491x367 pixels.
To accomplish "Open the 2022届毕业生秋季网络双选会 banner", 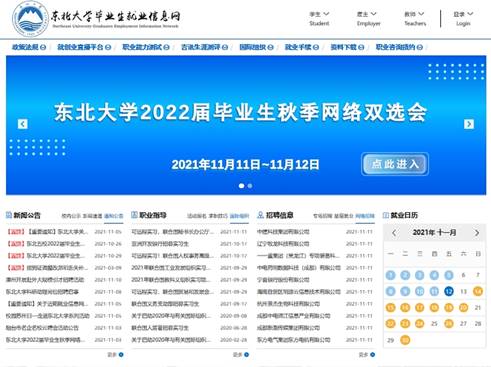I will pyautogui.click(x=240, y=112).
